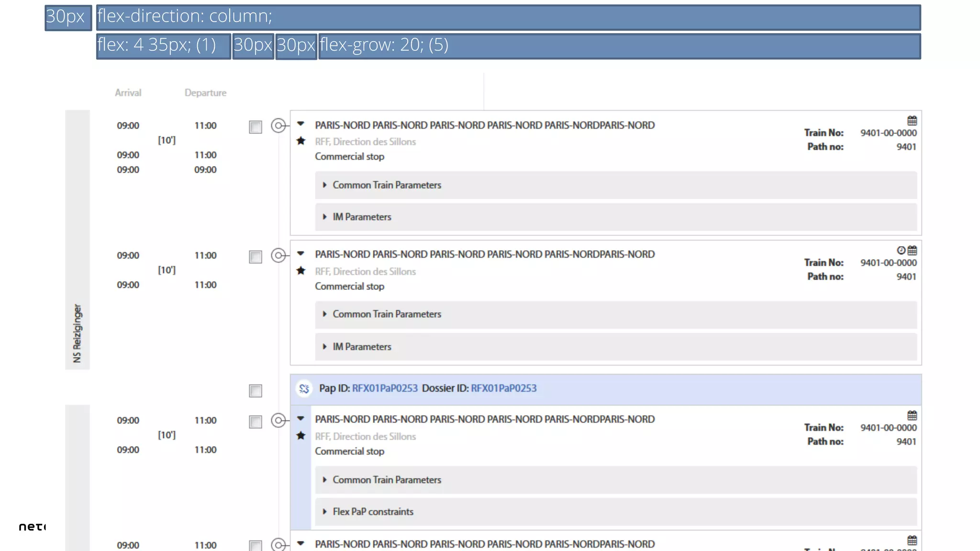The width and height of the screenshot is (980, 551).
Task: Select the NS Reizigingen vertical tab
Action: pyautogui.click(x=78, y=333)
